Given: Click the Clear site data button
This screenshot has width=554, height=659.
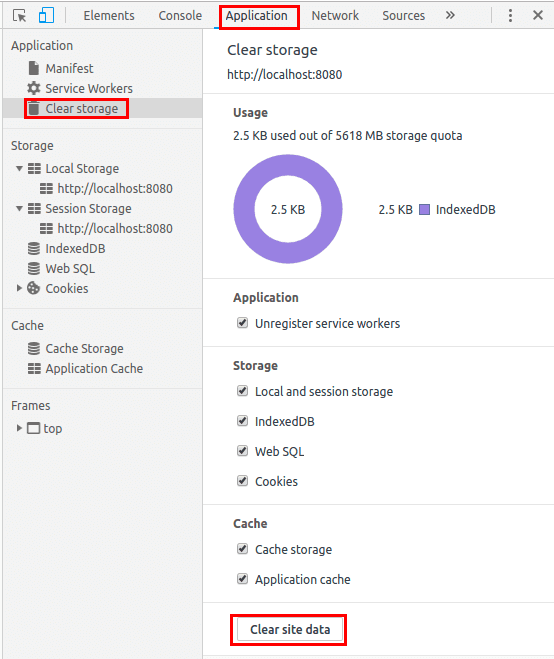Looking at the screenshot, I should [x=290, y=629].
